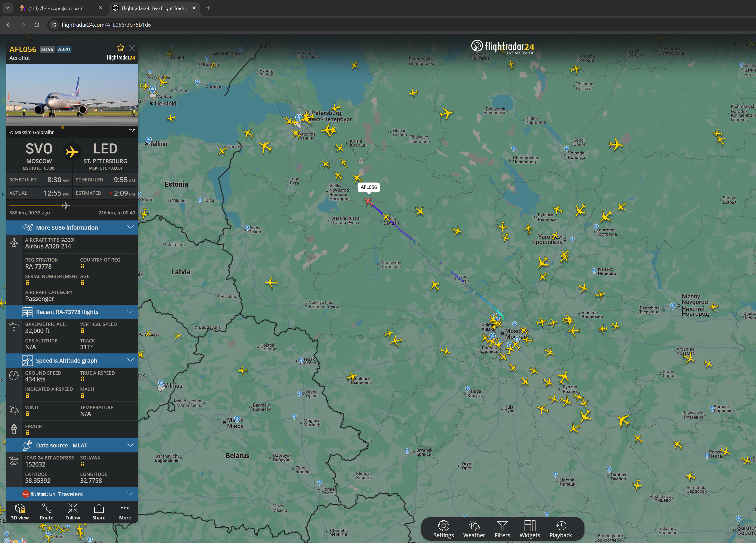Click the locked Mach icon
This screenshot has width=756, height=543.
82,395
